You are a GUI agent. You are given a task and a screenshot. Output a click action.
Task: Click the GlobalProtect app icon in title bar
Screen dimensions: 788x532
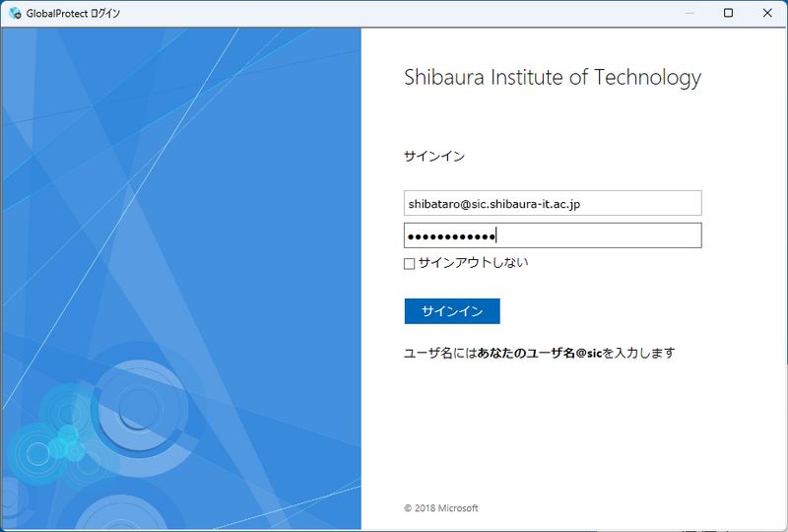(15, 13)
